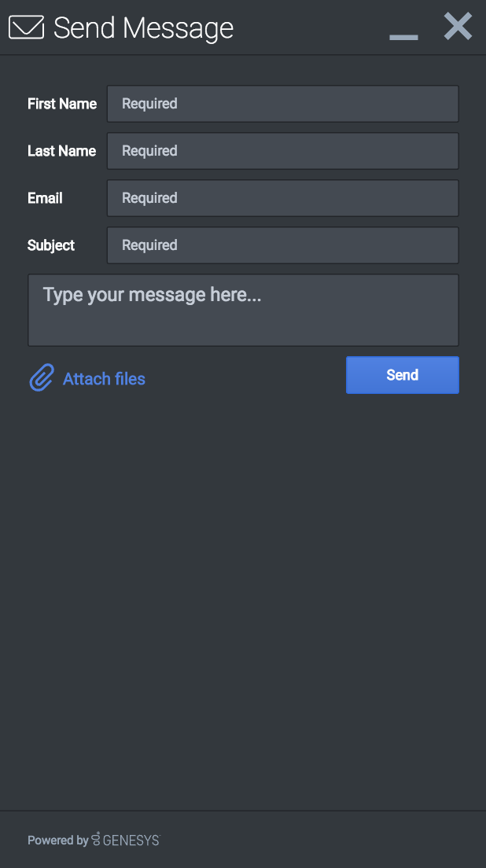The width and height of the screenshot is (486, 868).
Task: Minimize the Send Message widget
Action: coord(403,36)
